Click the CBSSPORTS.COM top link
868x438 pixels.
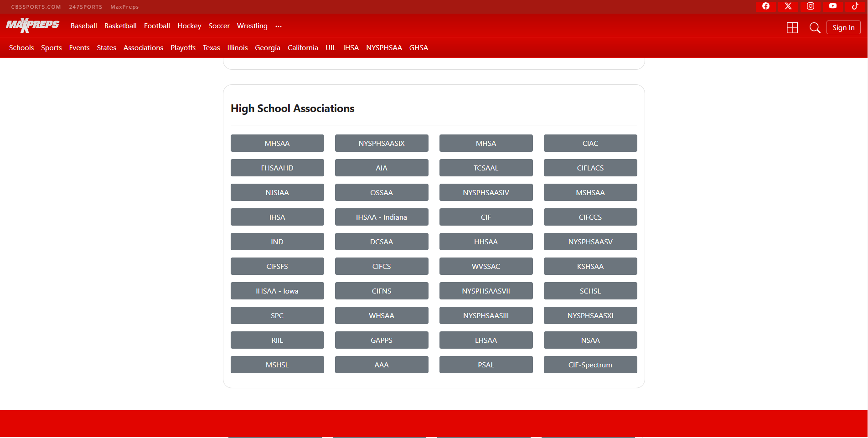36,7
